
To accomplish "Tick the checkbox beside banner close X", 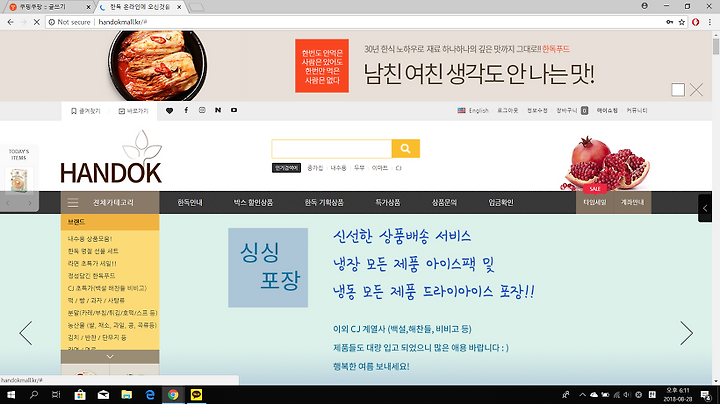I will tap(678, 90).
